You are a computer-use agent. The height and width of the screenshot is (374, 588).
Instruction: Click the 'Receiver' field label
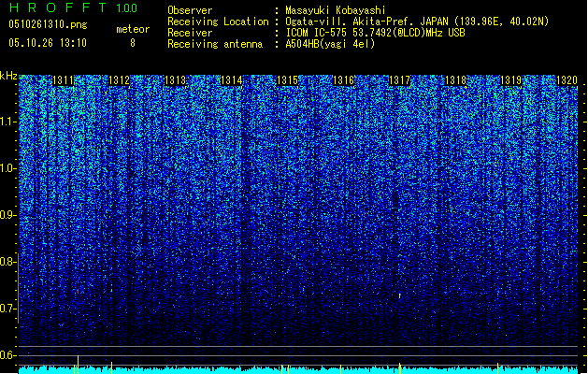(190, 33)
